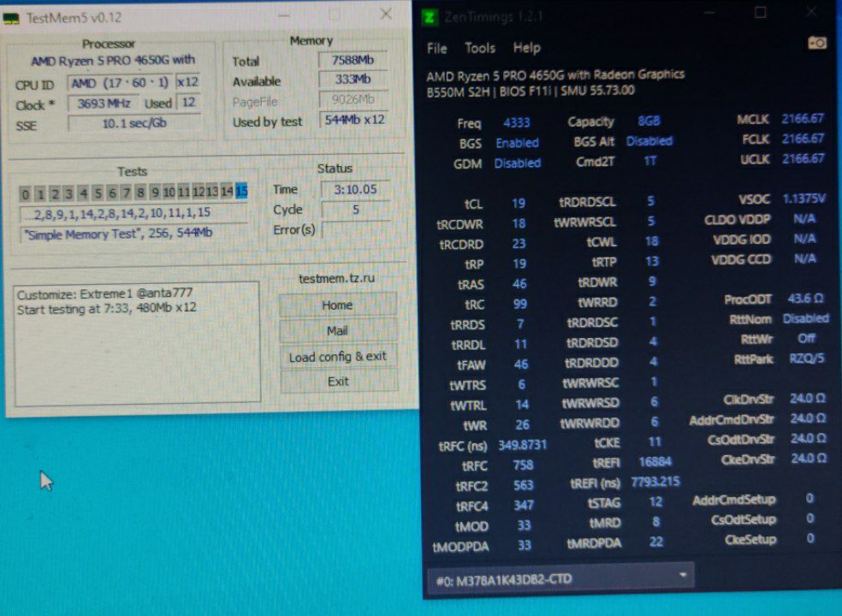Click the tRC value 99
The image size is (842, 616).
pyautogui.click(x=519, y=304)
